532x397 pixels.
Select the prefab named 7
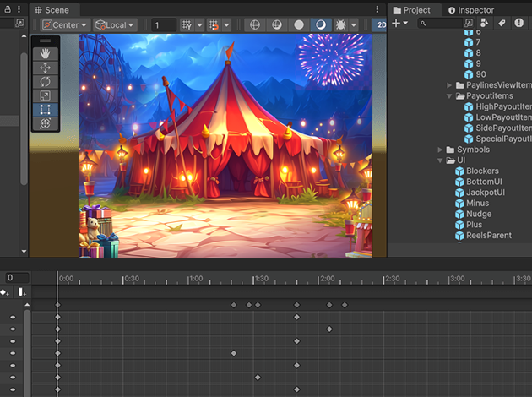click(472, 42)
